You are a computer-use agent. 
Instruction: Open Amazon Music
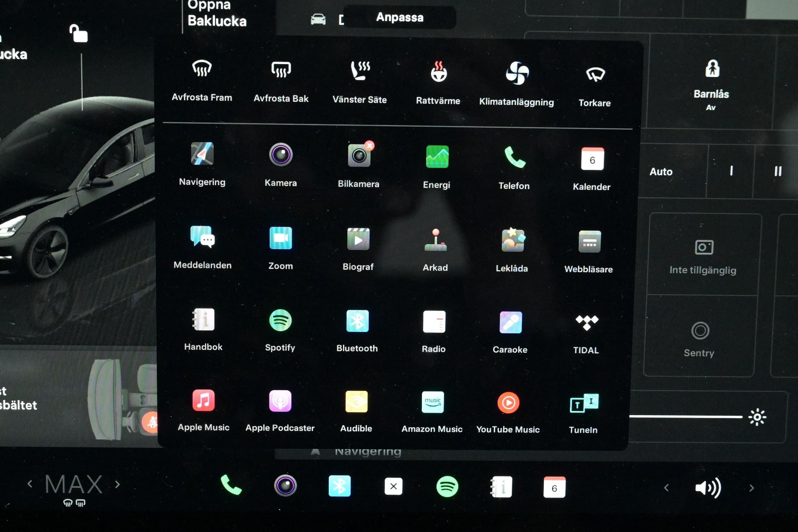click(432, 412)
